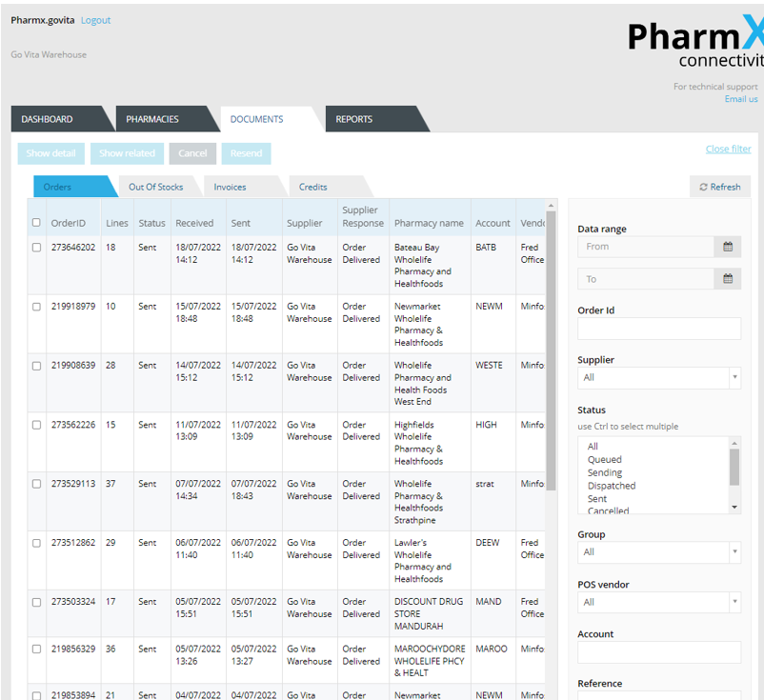Go to the Invoices tab
This screenshot has width=764, height=700.
(x=230, y=187)
